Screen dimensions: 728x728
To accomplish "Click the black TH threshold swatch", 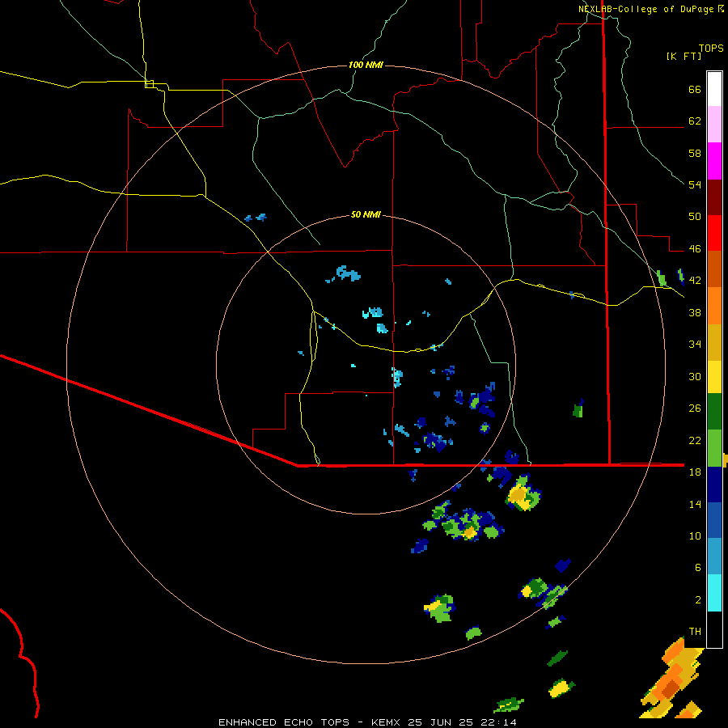I will [x=714, y=629].
